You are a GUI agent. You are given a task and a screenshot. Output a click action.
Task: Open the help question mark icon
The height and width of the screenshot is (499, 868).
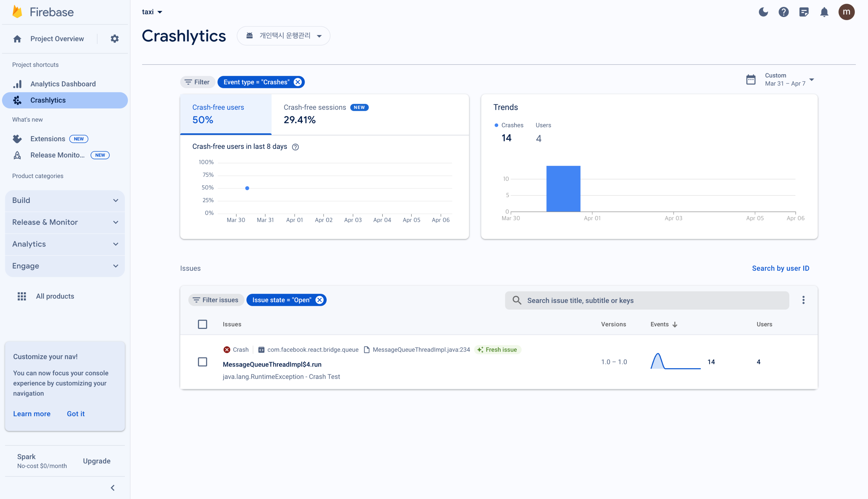point(784,12)
